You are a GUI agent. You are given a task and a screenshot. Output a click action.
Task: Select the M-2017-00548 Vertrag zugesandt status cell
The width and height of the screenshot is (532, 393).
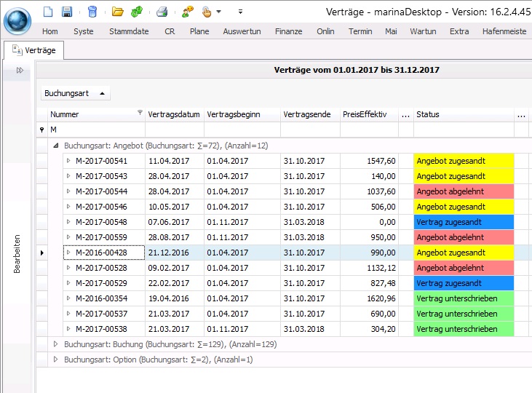pyautogui.click(x=464, y=222)
